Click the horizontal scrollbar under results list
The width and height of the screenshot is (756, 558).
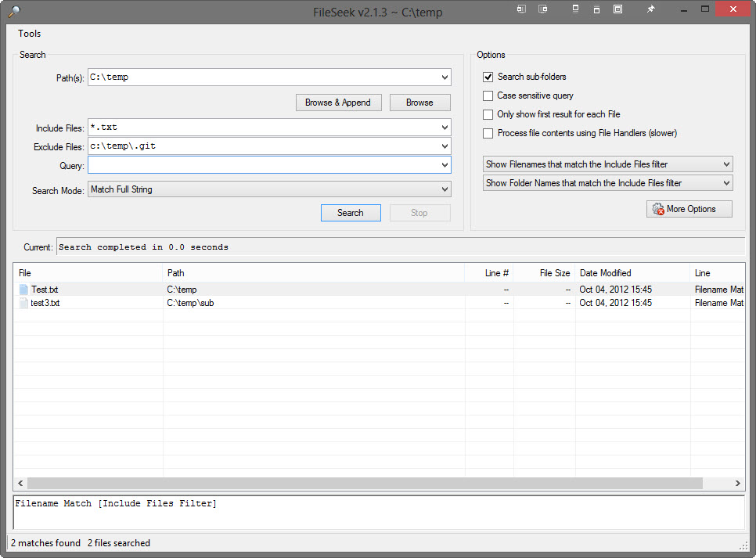click(x=364, y=484)
